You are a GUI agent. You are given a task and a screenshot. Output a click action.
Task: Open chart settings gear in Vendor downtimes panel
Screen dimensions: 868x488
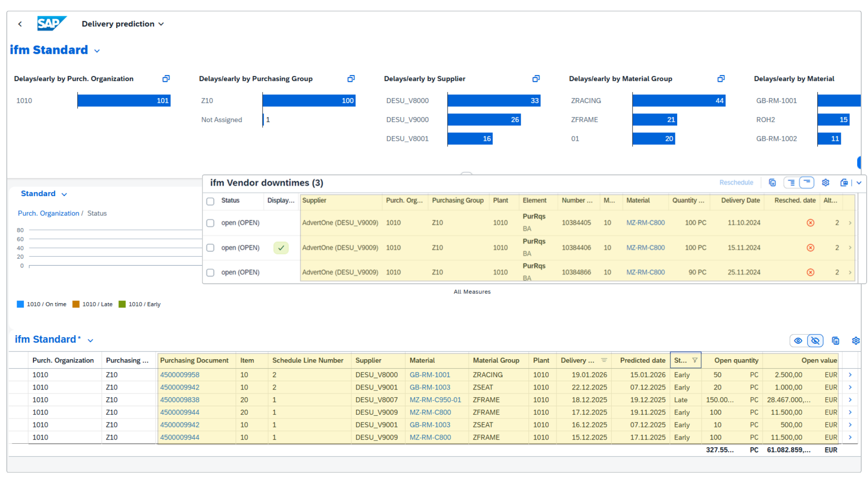tap(826, 183)
